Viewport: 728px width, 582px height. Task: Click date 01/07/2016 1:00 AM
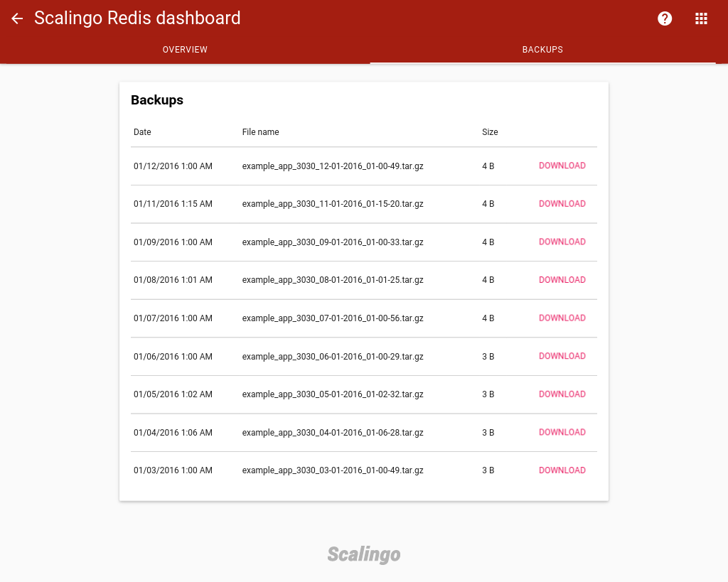(173, 318)
